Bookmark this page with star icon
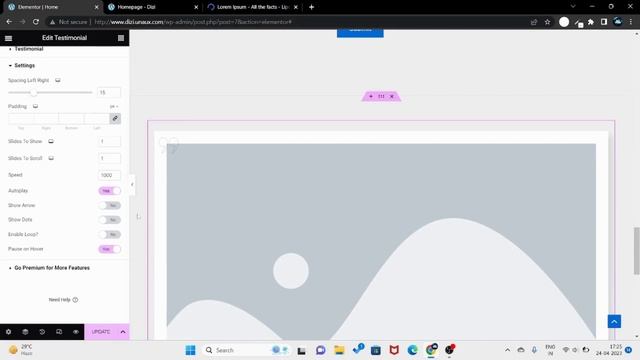The image size is (640, 360). pos(547,22)
